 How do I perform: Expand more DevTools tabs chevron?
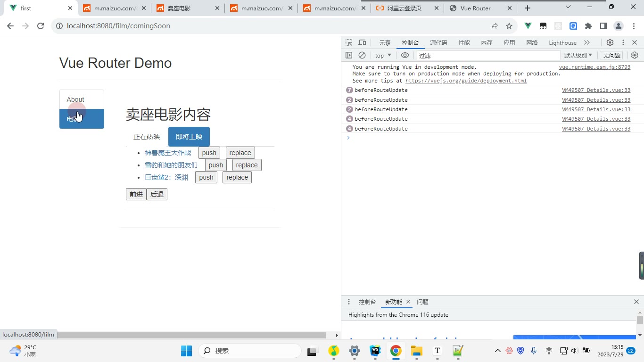(x=587, y=42)
